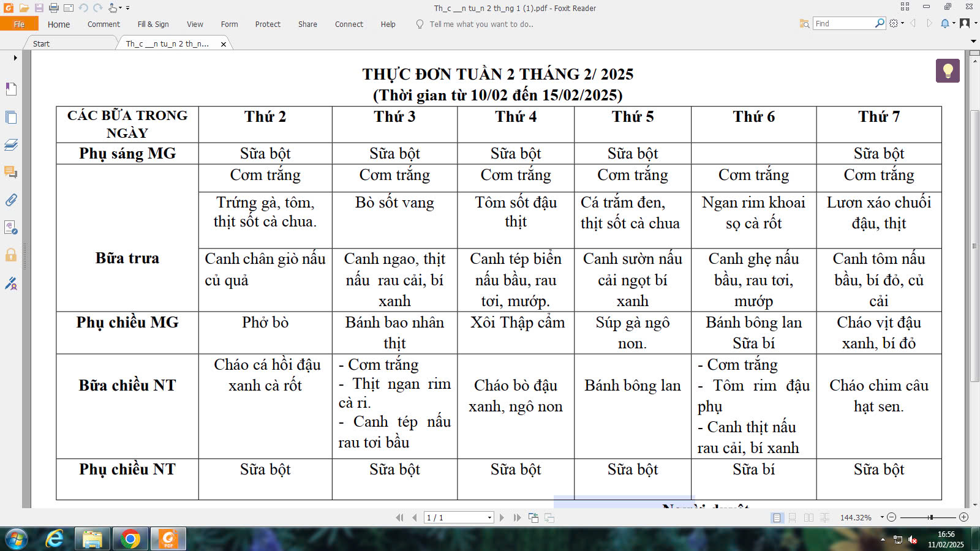980x551 pixels.
Task: Open the Layers panel in left sidebar
Action: click(x=11, y=145)
